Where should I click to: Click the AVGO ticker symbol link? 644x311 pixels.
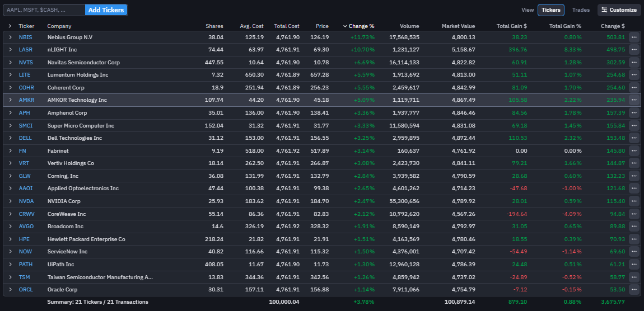(26, 226)
